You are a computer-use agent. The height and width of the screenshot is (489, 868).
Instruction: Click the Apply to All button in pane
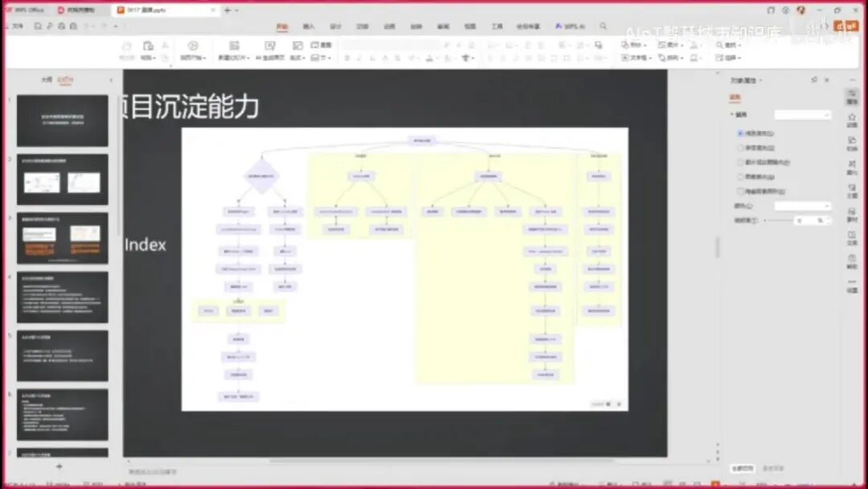743,469
